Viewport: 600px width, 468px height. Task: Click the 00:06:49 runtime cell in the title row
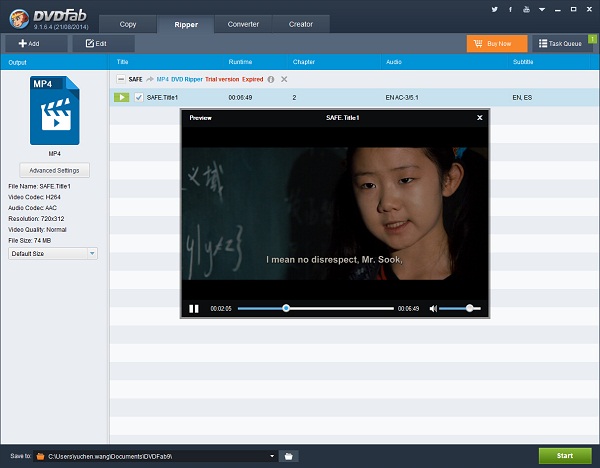pyautogui.click(x=240, y=98)
